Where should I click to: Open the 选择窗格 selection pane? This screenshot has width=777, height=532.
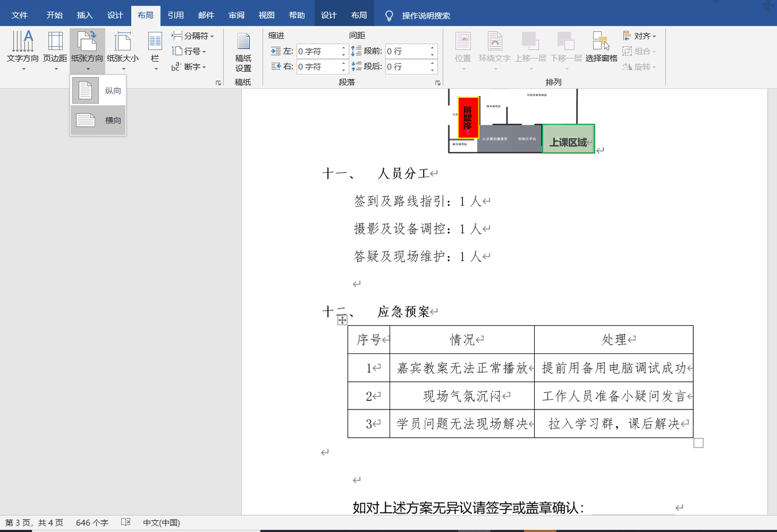coord(601,47)
